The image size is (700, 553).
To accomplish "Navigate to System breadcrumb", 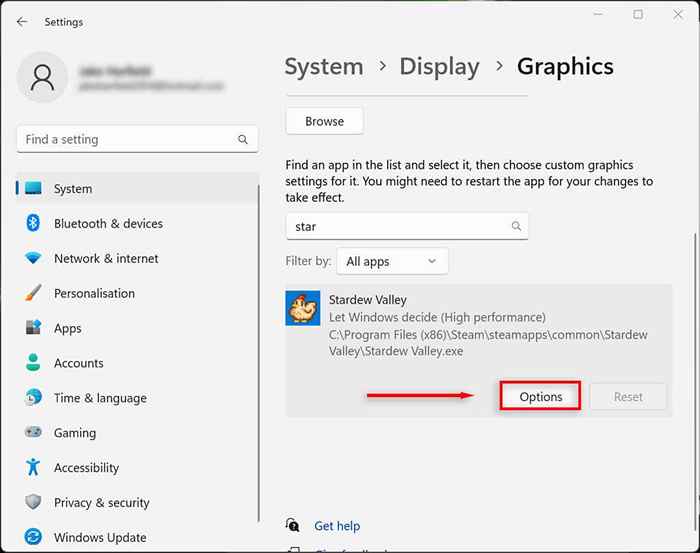I will pyautogui.click(x=324, y=67).
